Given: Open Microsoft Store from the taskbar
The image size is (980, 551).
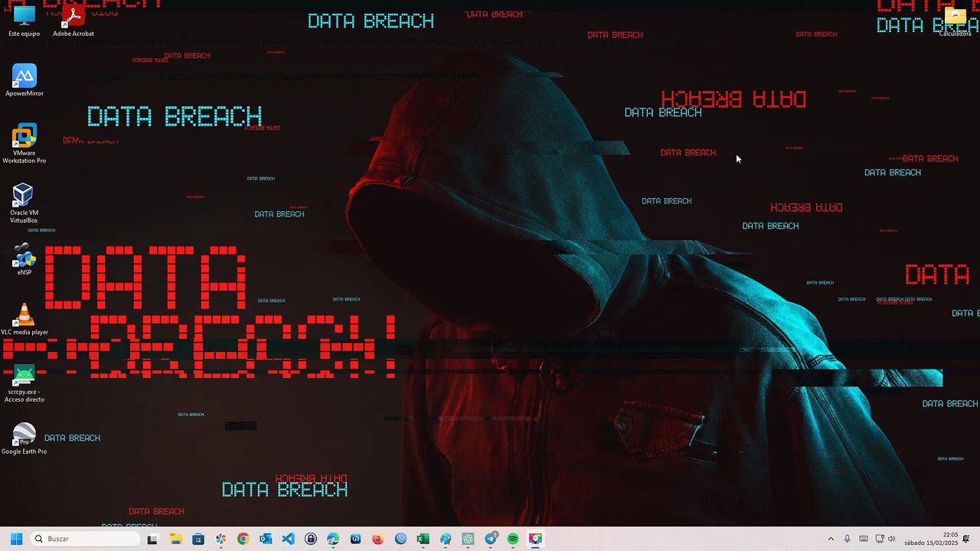Looking at the screenshot, I should 198,539.
